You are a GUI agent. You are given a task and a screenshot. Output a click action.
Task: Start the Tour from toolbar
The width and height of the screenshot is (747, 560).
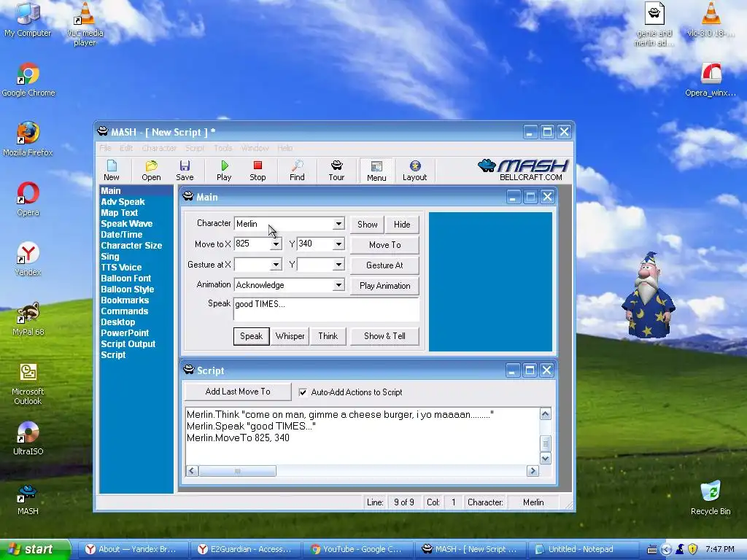[x=336, y=170]
